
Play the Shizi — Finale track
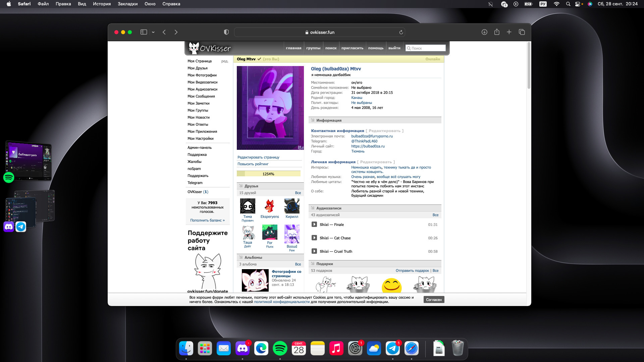[314, 225]
